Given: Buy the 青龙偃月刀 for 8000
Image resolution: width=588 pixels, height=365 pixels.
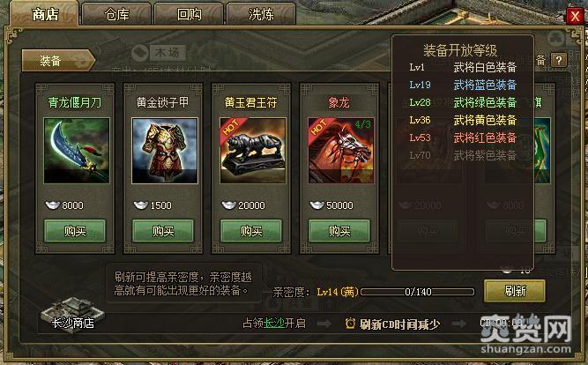Looking at the screenshot, I should coord(75,231).
